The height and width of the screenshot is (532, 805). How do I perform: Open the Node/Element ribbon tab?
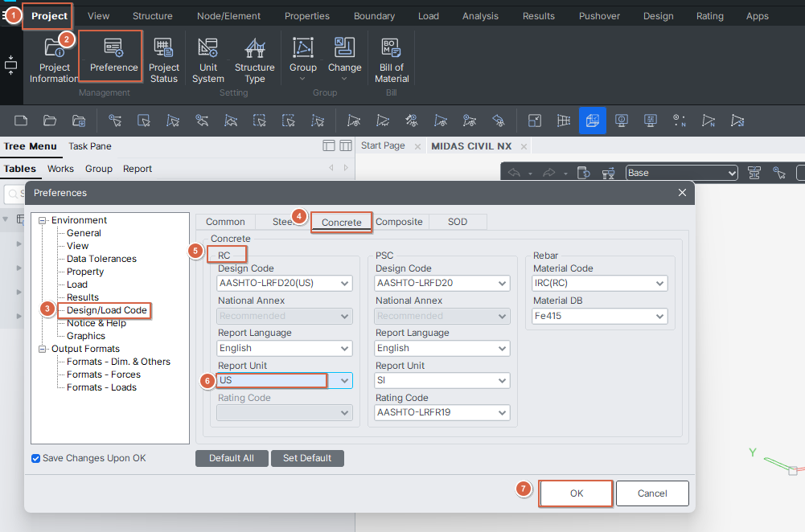(228, 16)
